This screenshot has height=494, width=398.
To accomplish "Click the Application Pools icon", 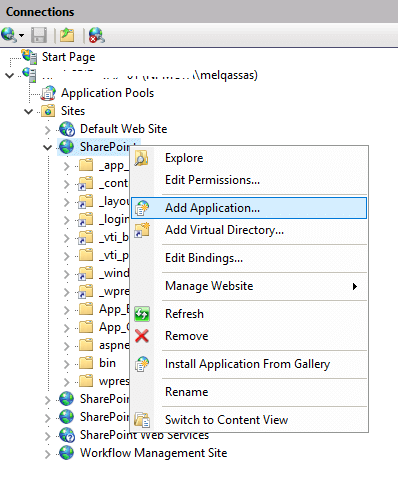I will point(48,93).
